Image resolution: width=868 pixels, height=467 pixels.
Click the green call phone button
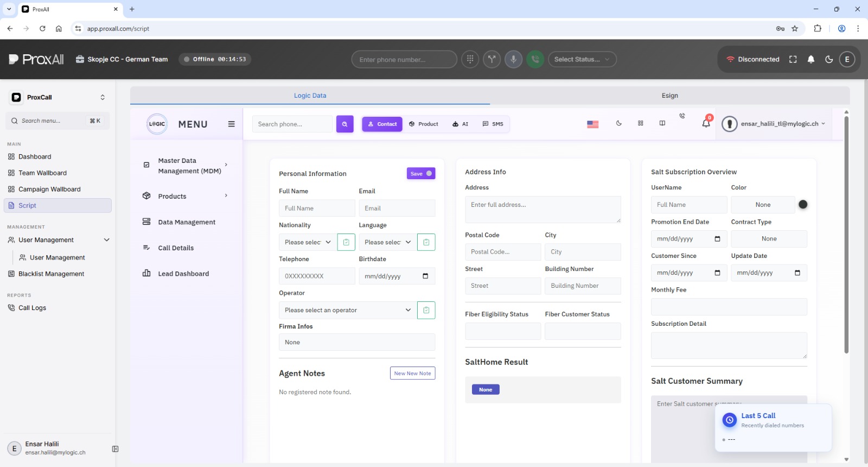pyautogui.click(x=535, y=59)
